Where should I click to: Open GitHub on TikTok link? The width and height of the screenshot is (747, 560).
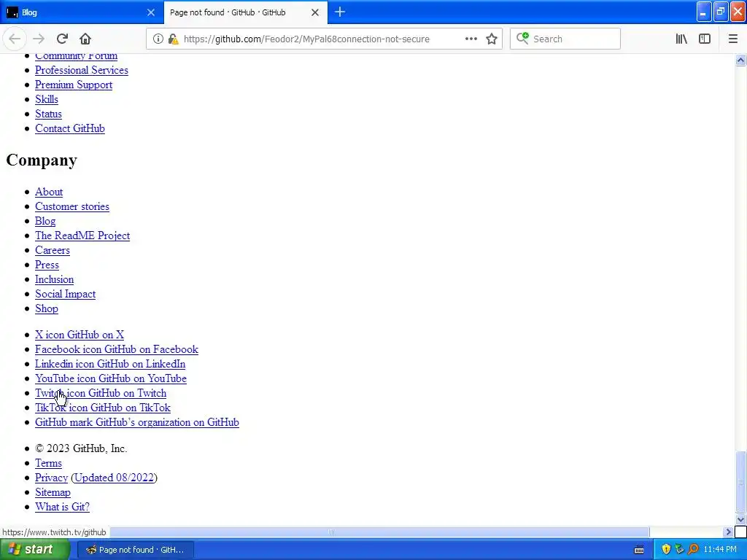click(102, 408)
